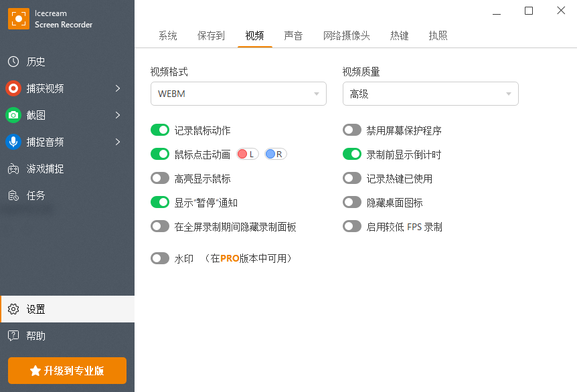Click the Tasks (任务) icon in sidebar
Screen dimensions: 577x392
point(13,195)
